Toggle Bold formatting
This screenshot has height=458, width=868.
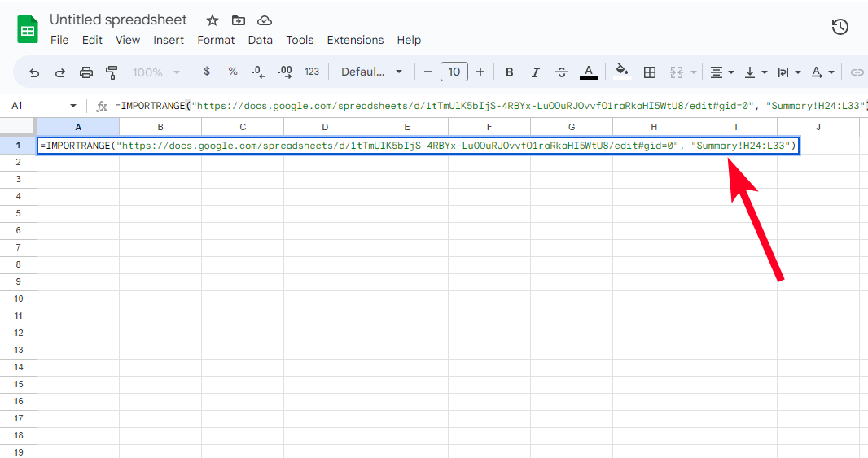coord(509,72)
